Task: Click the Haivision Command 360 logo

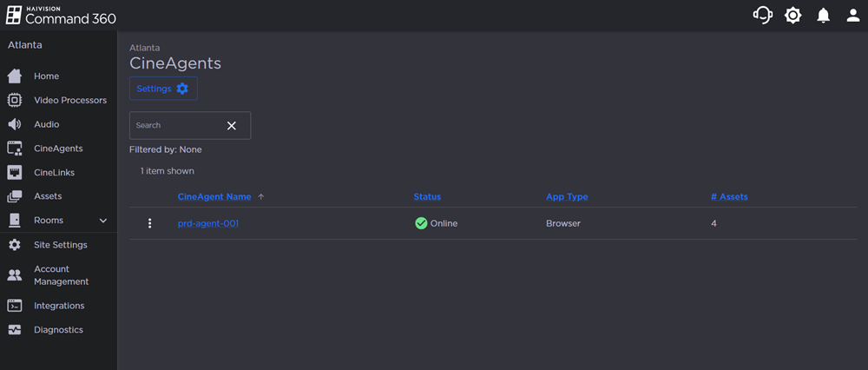Action: pos(61,16)
